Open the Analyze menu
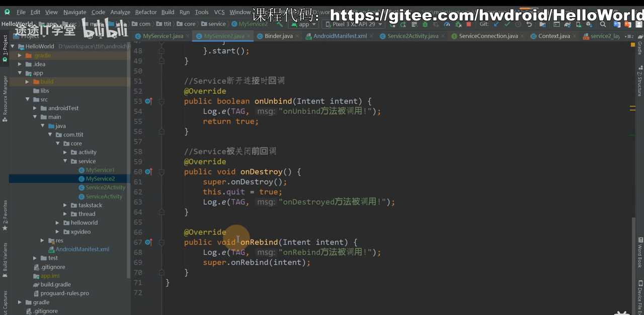 pyautogui.click(x=120, y=12)
